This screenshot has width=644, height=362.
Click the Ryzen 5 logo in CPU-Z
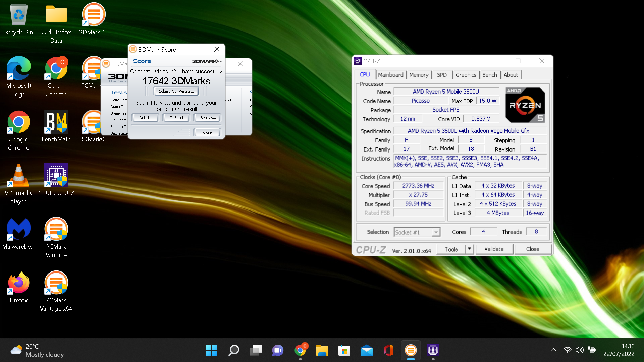[x=525, y=105]
